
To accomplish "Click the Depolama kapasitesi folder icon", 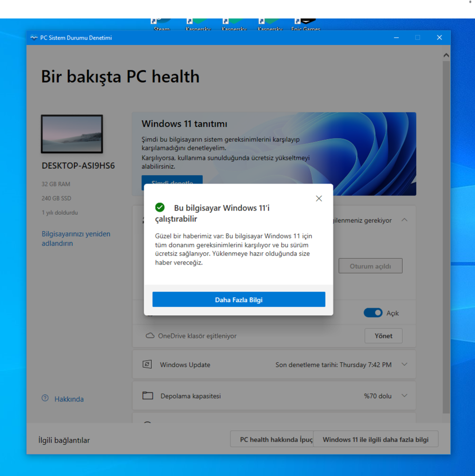I will coord(148,396).
